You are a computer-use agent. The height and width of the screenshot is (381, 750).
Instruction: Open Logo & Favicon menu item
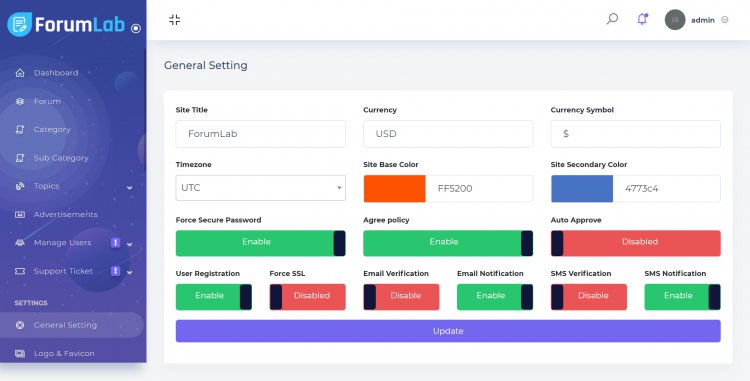pos(72,353)
